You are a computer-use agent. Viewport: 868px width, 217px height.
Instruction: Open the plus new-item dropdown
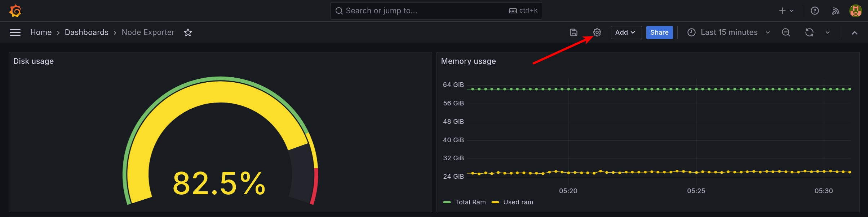[x=786, y=11]
